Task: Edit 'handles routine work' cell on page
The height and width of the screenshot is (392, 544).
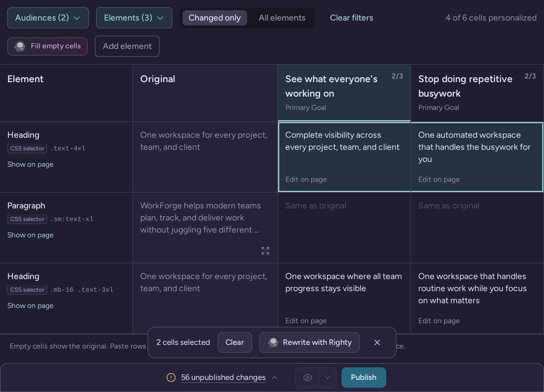Action: pos(439,321)
